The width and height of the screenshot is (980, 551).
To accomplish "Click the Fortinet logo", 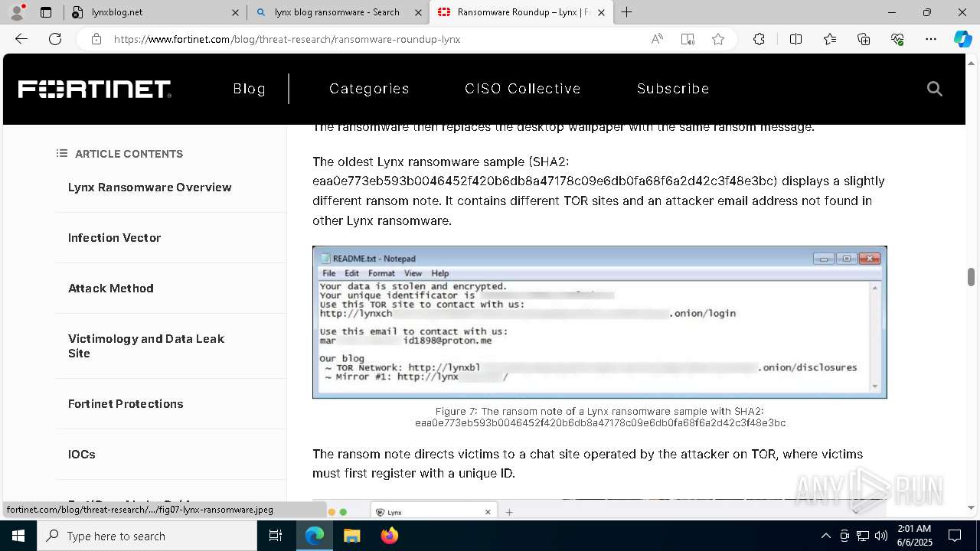I will pyautogui.click(x=95, y=89).
